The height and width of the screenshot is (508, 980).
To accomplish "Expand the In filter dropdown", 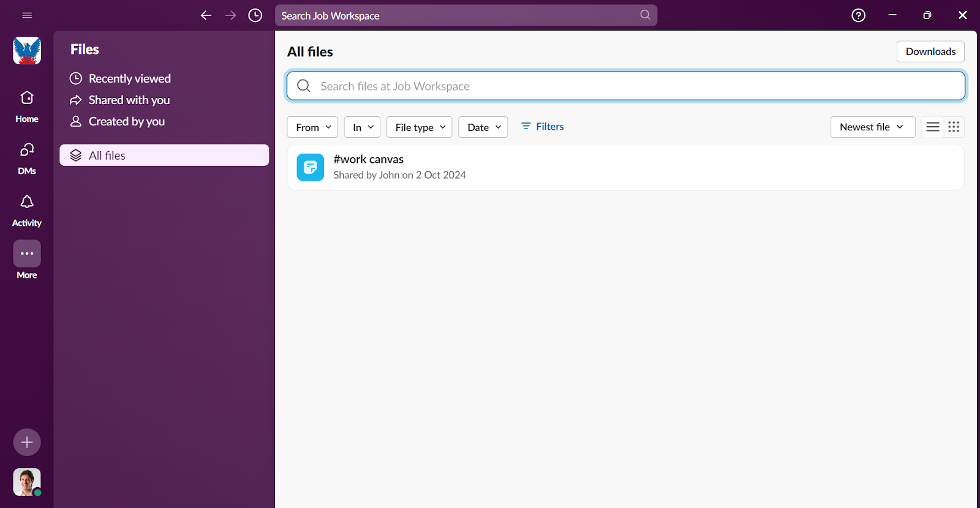I will pos(362,127).
